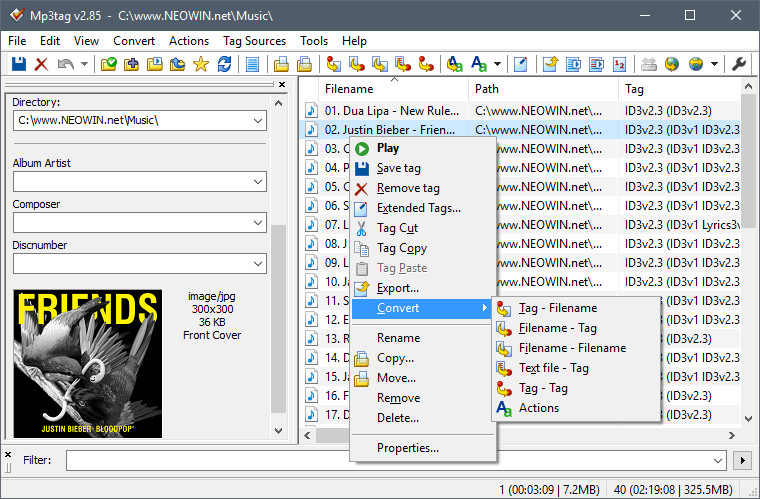Click the blue Aa Actions toolbar icon
This screenshot has height=499, width=760.
click(478, 64)
